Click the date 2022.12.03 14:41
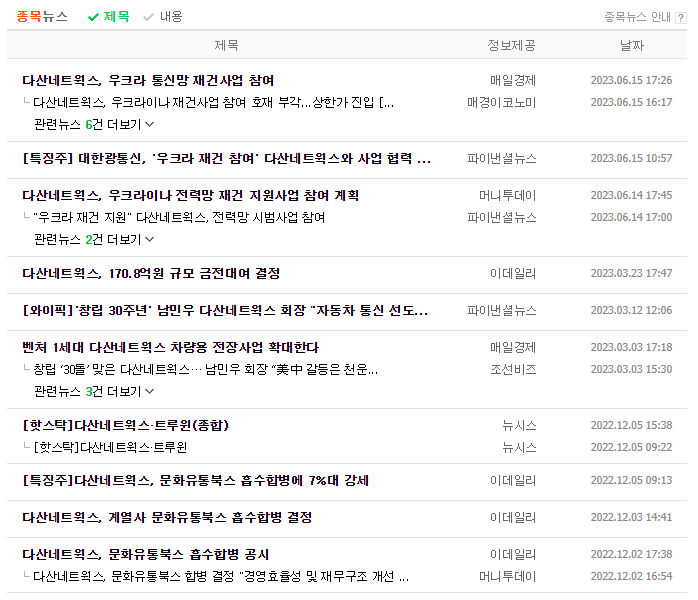698x600 pixels. [631, 518]
